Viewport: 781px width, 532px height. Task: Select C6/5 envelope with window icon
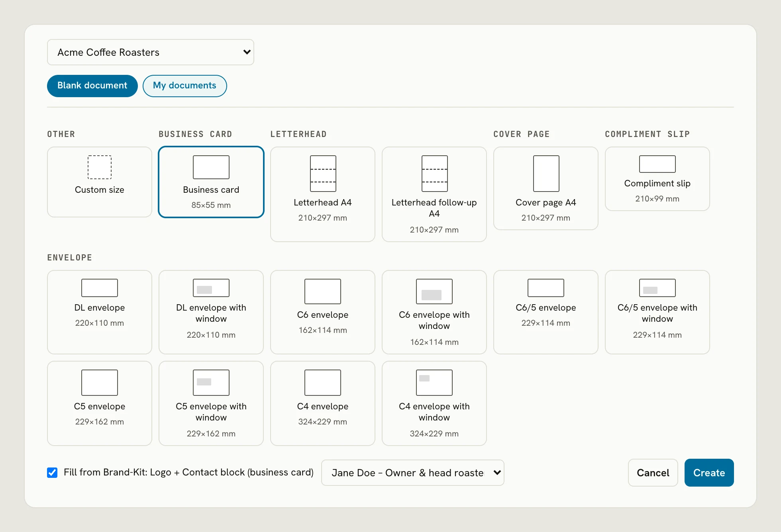click(657, 288)
